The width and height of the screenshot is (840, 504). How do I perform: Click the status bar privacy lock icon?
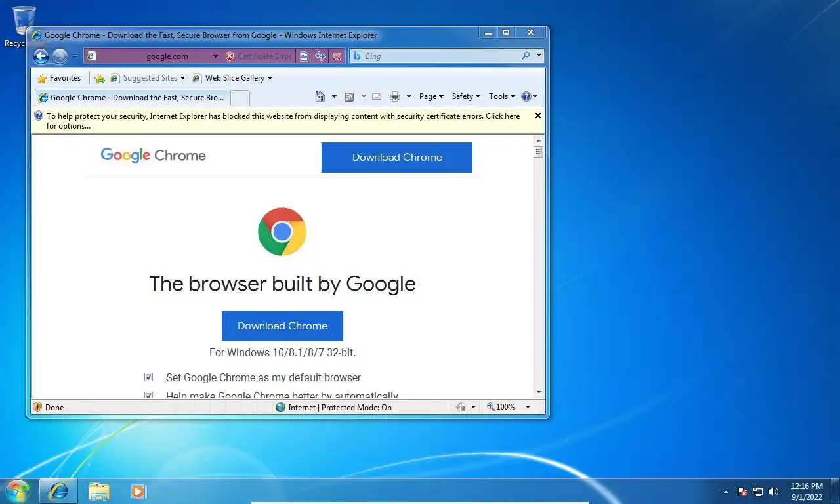[x=461, y=407]
